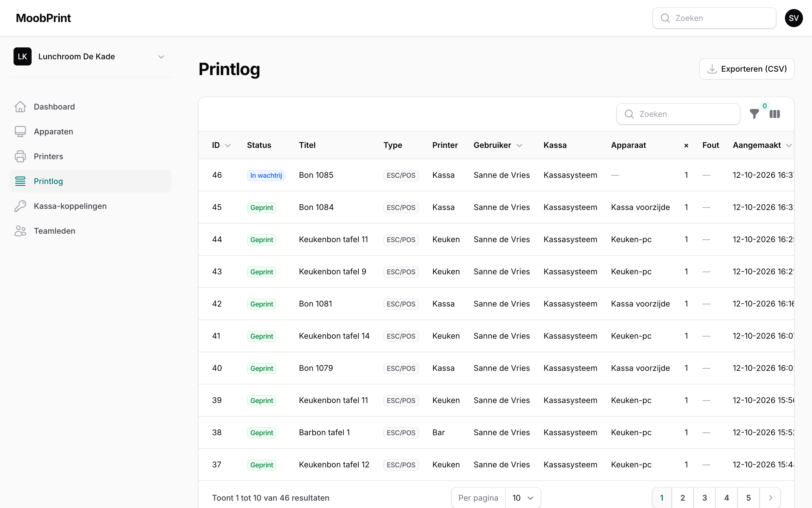This screenshot has height=508, width=812.
Task: Open Teamleden page
Action: pos(90,231)
